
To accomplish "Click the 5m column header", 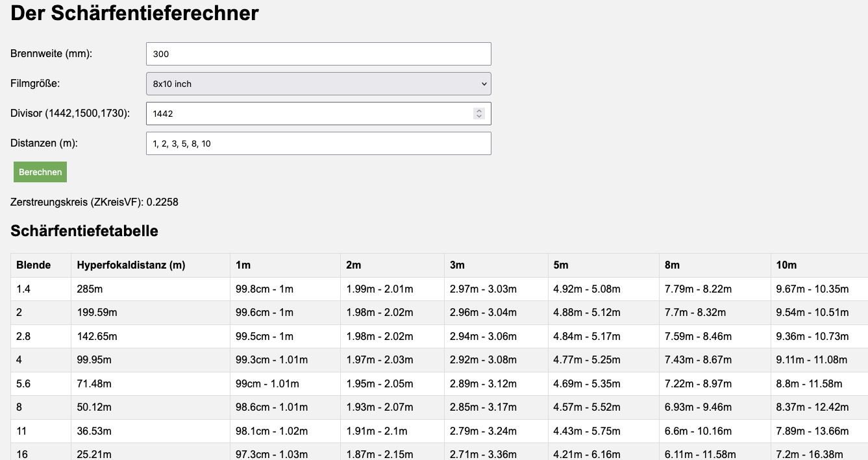I will (561, 265).
